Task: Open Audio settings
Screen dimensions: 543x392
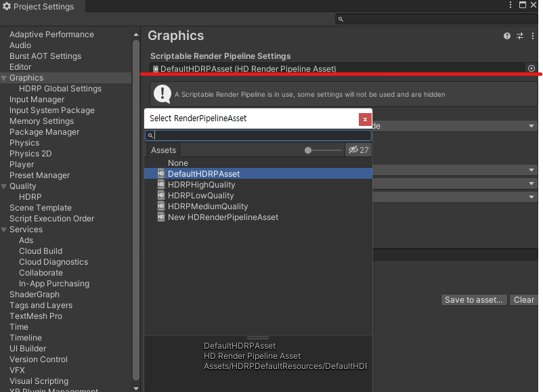Action: [20, 45]
